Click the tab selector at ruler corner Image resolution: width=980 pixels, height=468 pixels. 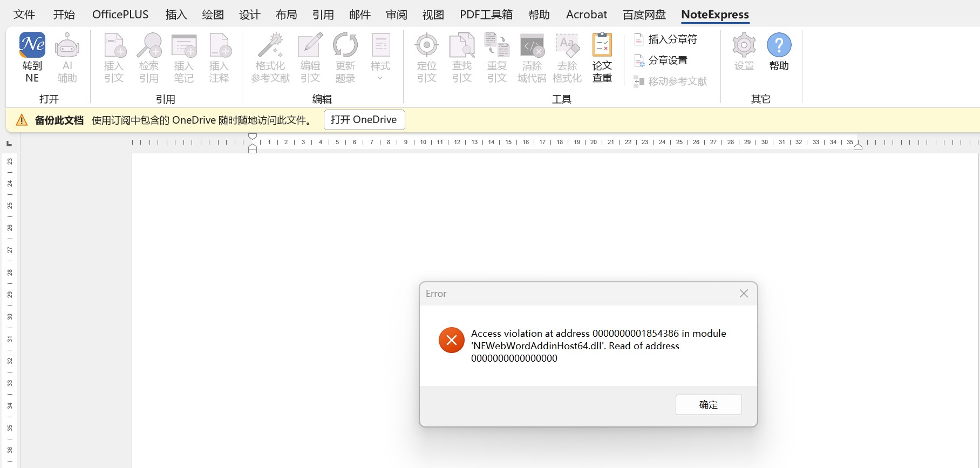(9, 143)
